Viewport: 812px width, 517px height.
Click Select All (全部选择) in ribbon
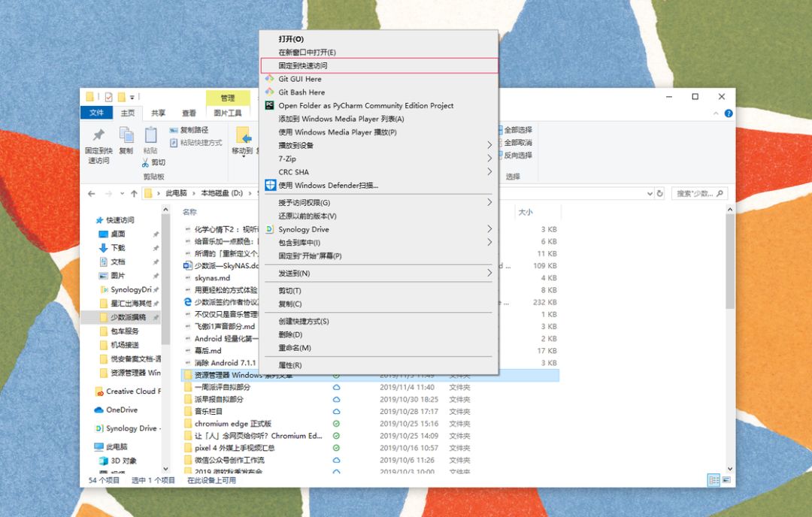515,130
